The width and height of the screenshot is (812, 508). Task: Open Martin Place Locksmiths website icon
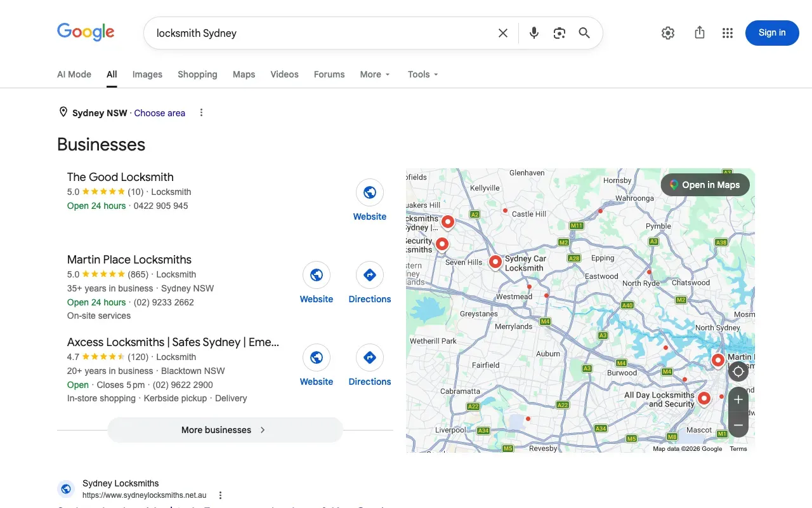pos(317,274)
